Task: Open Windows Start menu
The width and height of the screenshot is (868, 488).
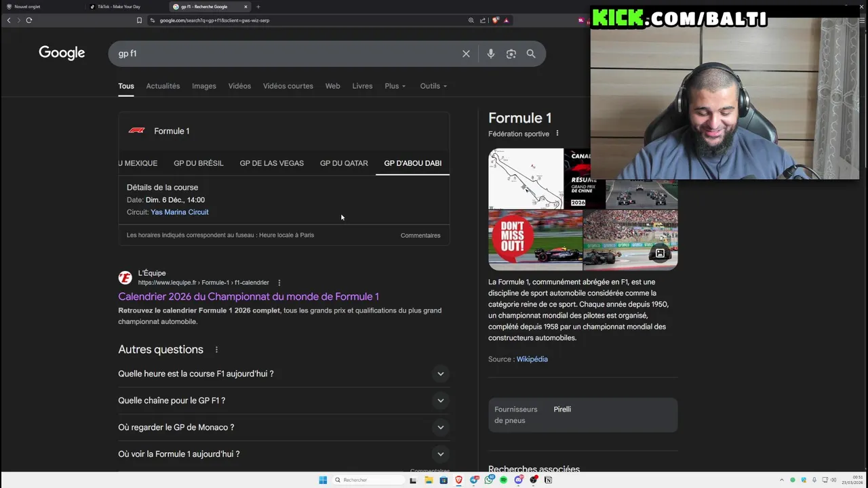Action: pyautogui.click(x=323, y=480)
